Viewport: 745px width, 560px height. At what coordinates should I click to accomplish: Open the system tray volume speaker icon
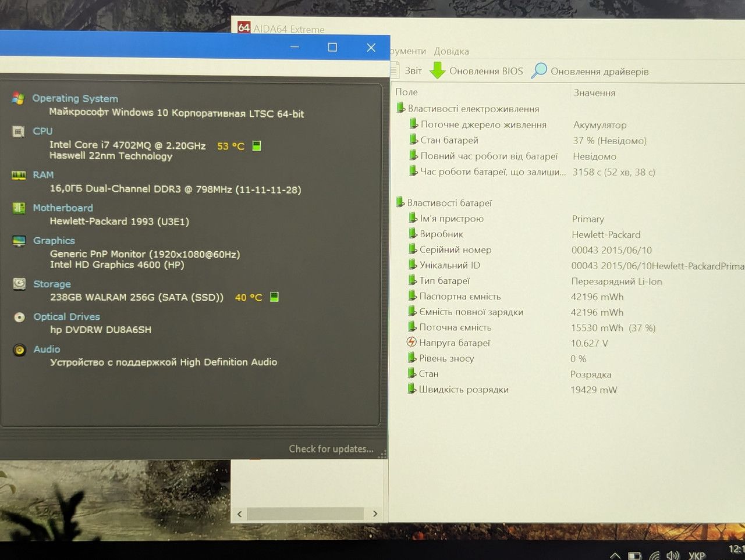(x=673, y=555)
